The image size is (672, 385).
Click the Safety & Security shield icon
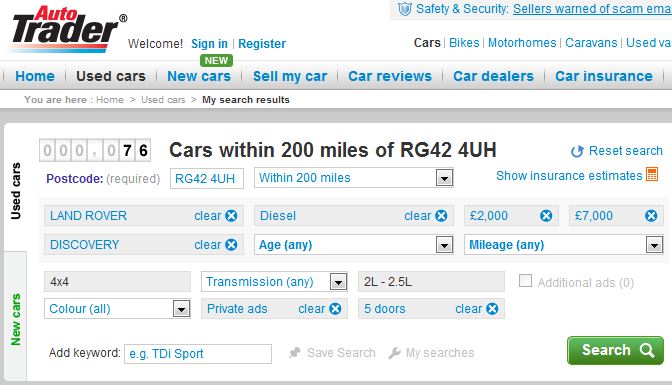coord(405,9)
